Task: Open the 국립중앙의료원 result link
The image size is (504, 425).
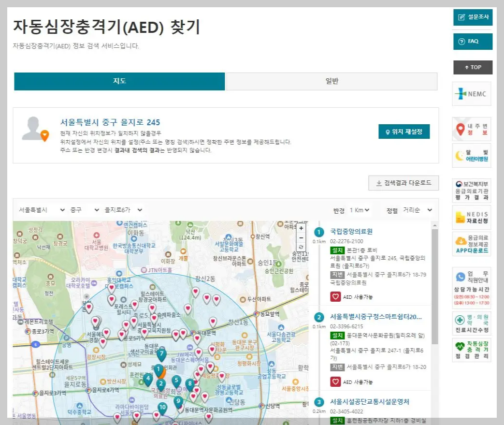Action: (351, 232)
